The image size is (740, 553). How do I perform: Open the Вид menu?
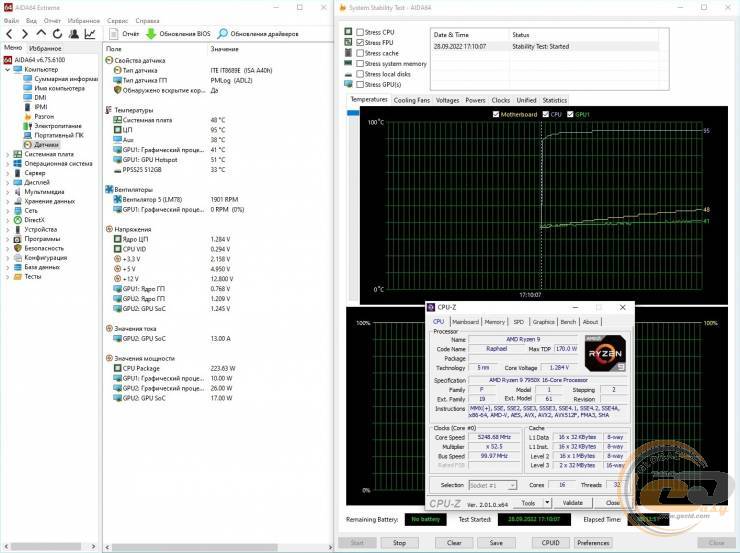point(31,21)
